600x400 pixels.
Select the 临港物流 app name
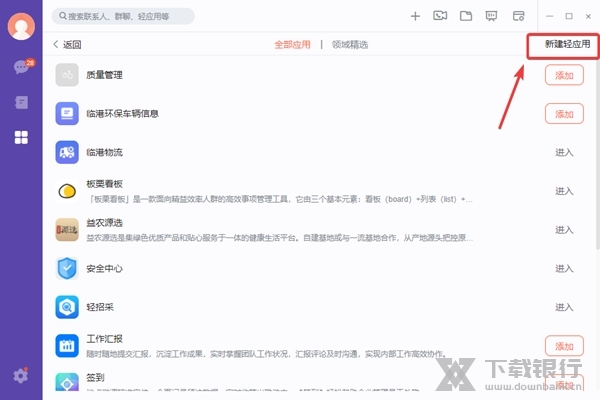click(x=104, y=152)
